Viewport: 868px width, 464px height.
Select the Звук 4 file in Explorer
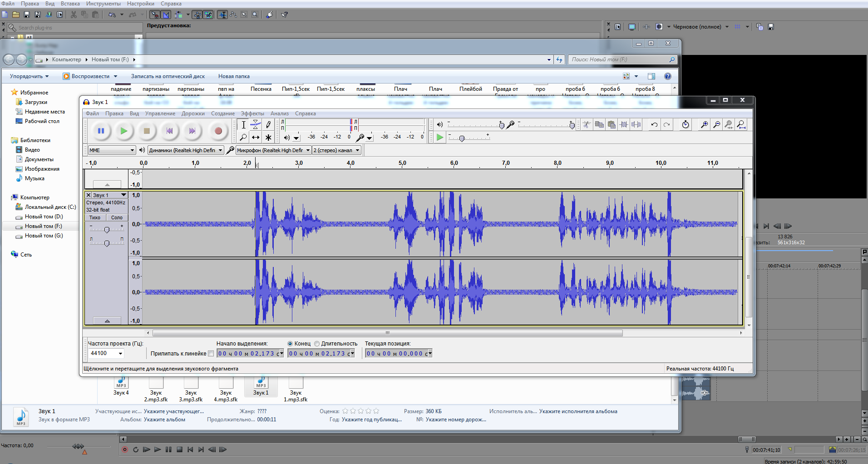(x=121, y=387)
